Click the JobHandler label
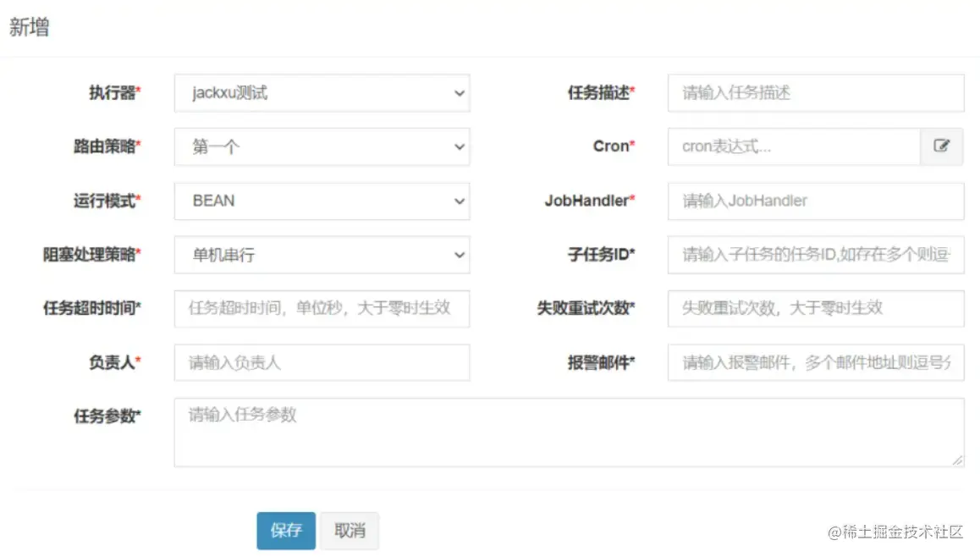The image size is (980, 557). pos(589,201)
